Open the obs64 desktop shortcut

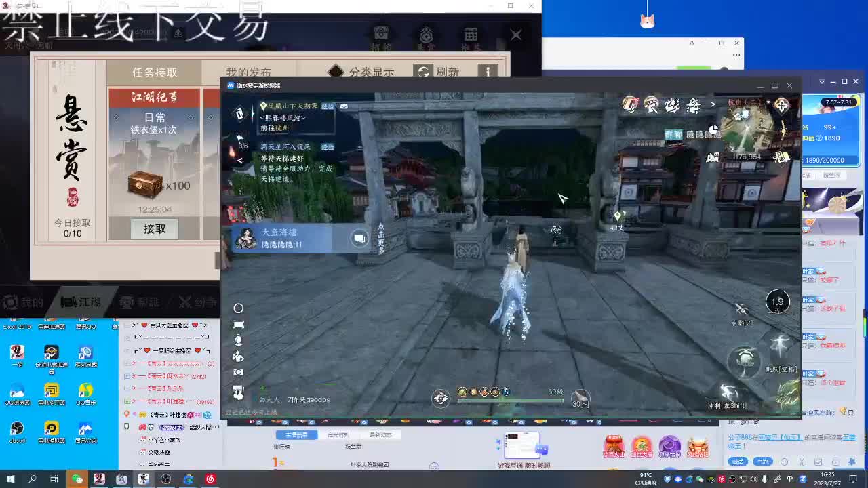pyautogui.click(x=17, y=432)
